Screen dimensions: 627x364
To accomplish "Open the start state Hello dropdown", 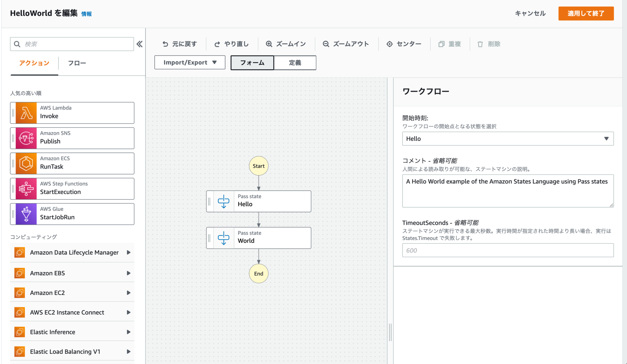I will [508, 139].
